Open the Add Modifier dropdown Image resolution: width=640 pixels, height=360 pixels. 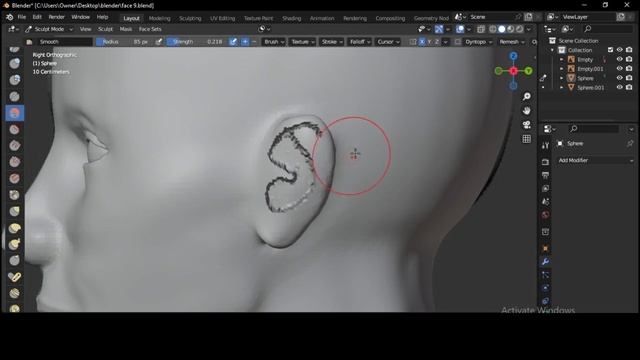[596, 160]
